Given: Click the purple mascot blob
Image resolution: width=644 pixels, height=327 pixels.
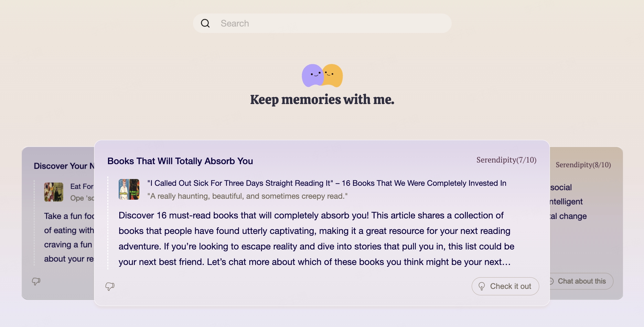Looking at the screenshot, I should (x=312, y=75).
